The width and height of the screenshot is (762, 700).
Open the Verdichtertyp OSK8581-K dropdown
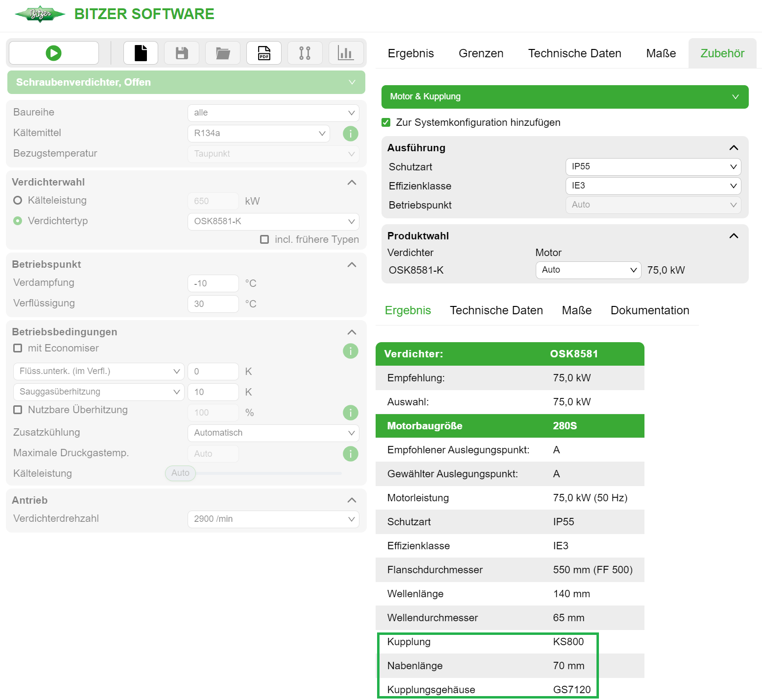273,221
